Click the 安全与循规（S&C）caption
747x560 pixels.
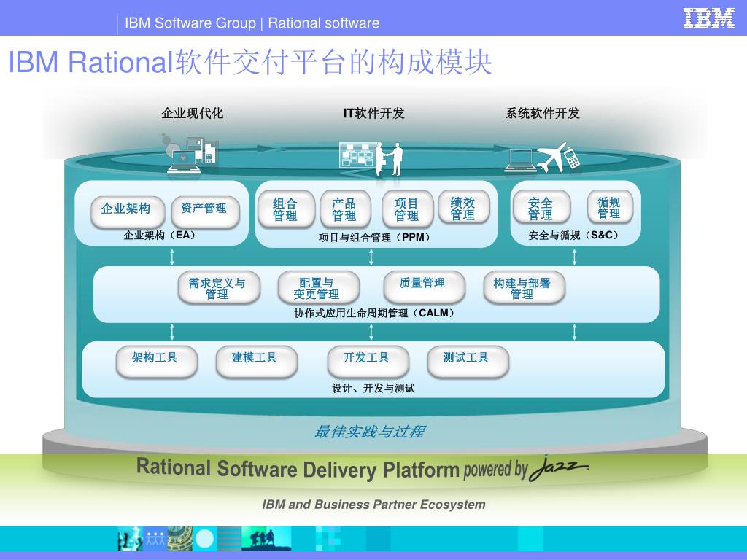[575, 236]
